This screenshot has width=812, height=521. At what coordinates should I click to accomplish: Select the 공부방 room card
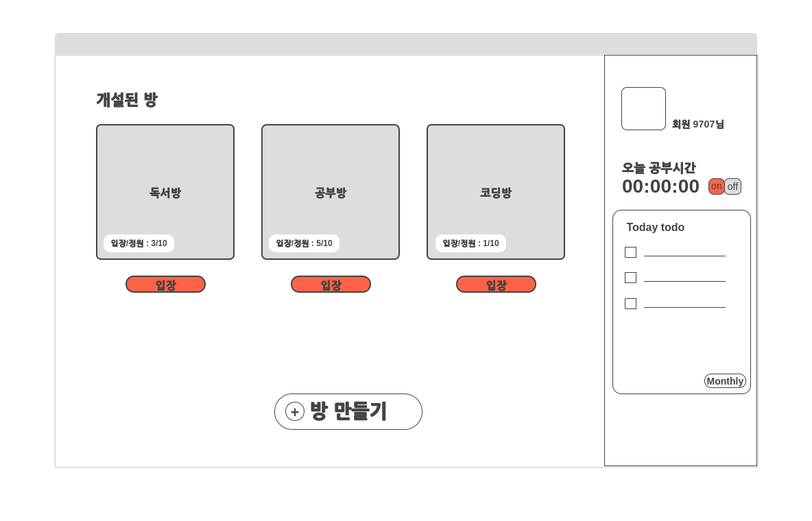(x=331, y=192)
